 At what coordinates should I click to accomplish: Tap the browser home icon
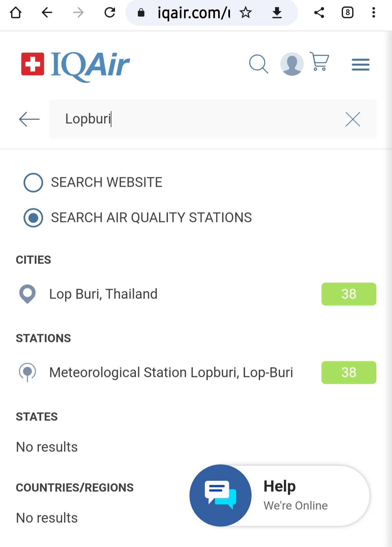[16, 13]
